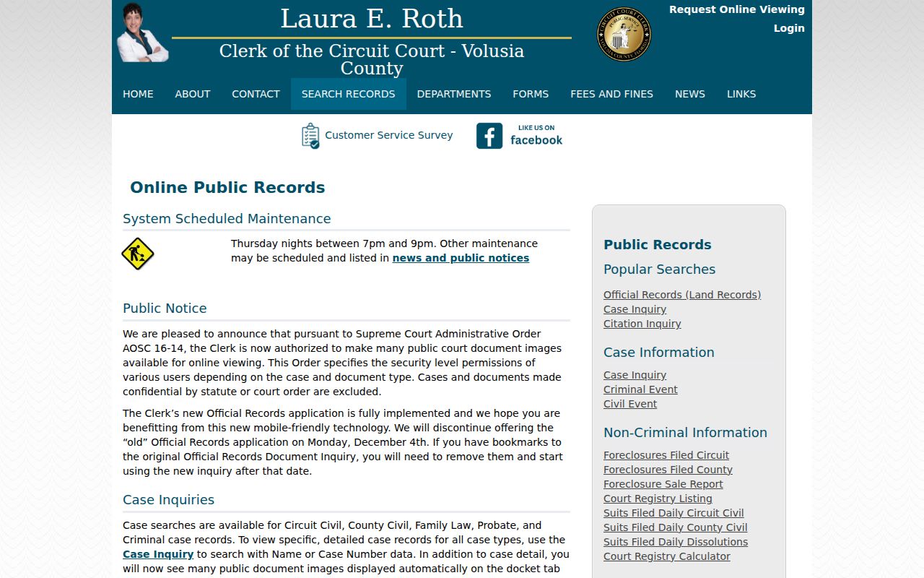
Task: Open FEES AND FINES in navigation
Action: click(x=612, y=94)
